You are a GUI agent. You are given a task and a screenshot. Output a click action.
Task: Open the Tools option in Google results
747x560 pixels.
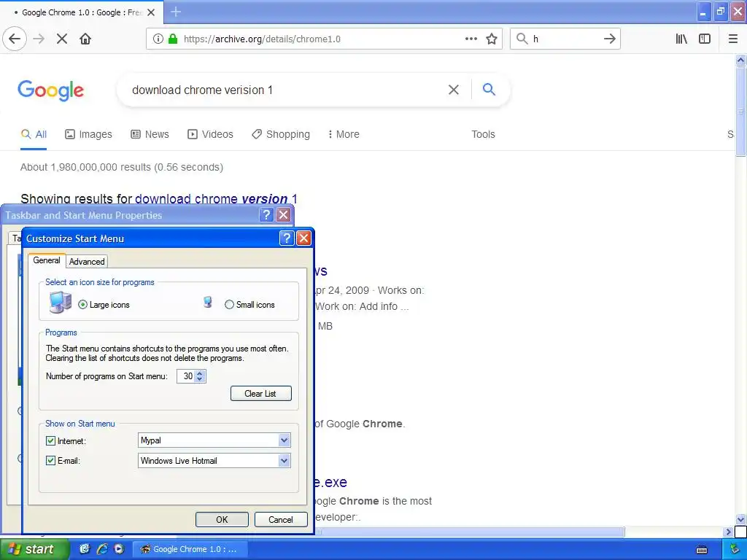click(x=483, y=134)
